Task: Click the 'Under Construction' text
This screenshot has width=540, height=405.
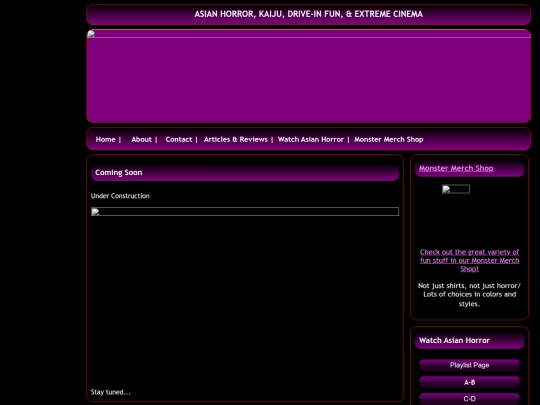Action: (120, 196)
